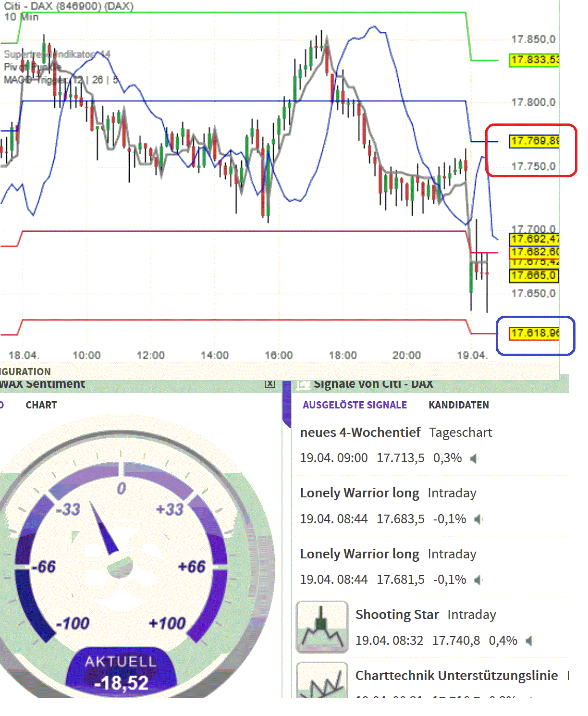Click the speaker icon next to neues 4-Wochentief
588x716 pixels.
coord(474,458)
